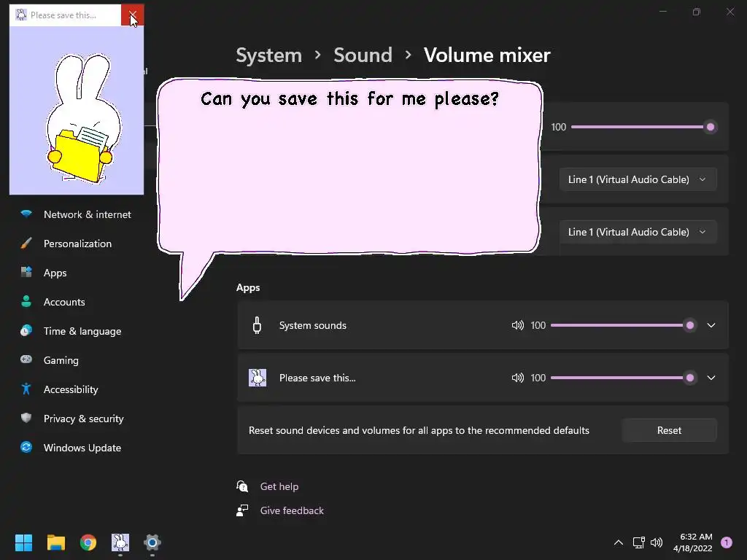Image resolution: width=747 pixels, height=560 pixels.
Task: Click the Windows Update sync icon
Action: pyautogui.click(x=26, y=447)
